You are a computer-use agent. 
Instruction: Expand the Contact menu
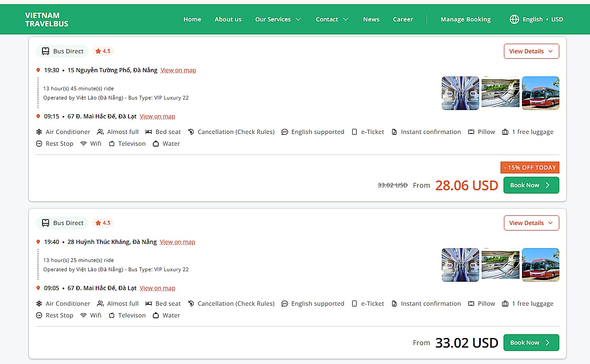click(x=332, y=19)
